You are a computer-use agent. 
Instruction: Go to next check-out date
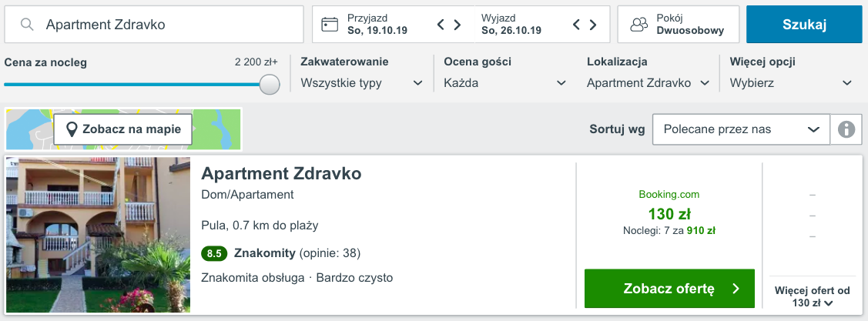(593, 25)
